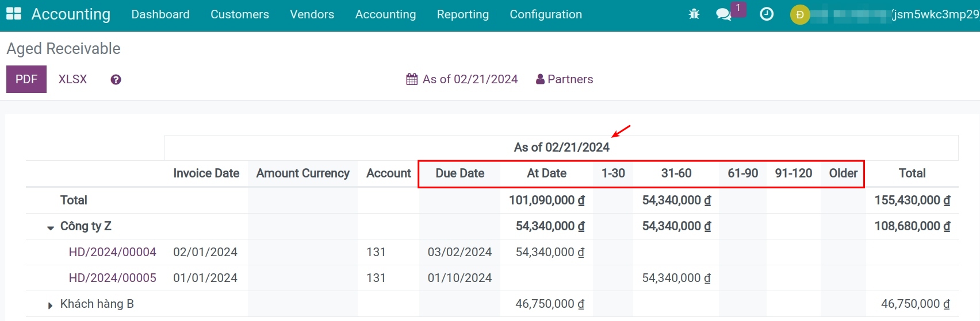980x321 pixels.
Task: Click the As of 02/21/2024 table header
Action: click(562, 148)
